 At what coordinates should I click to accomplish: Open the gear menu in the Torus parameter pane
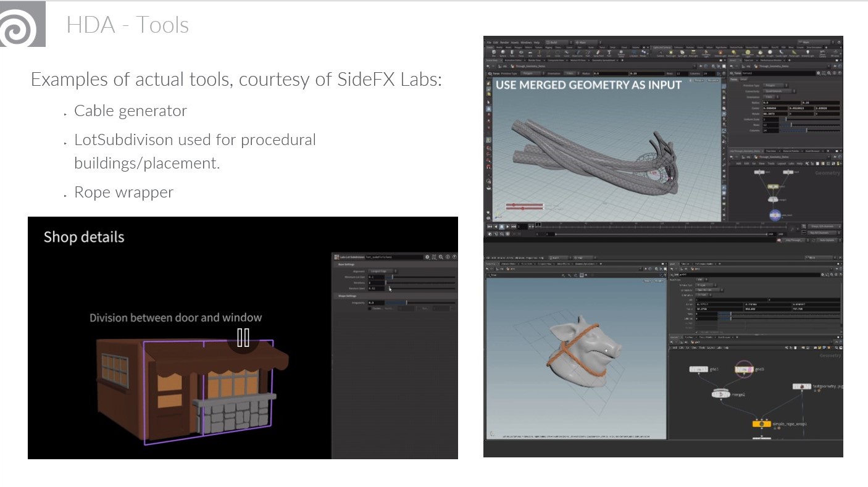[x=819, y=73]
